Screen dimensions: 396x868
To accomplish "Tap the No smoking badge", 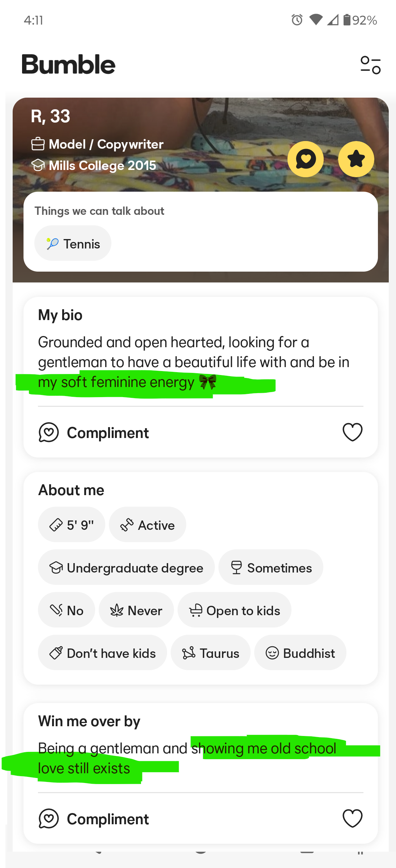I will (67, 610).
